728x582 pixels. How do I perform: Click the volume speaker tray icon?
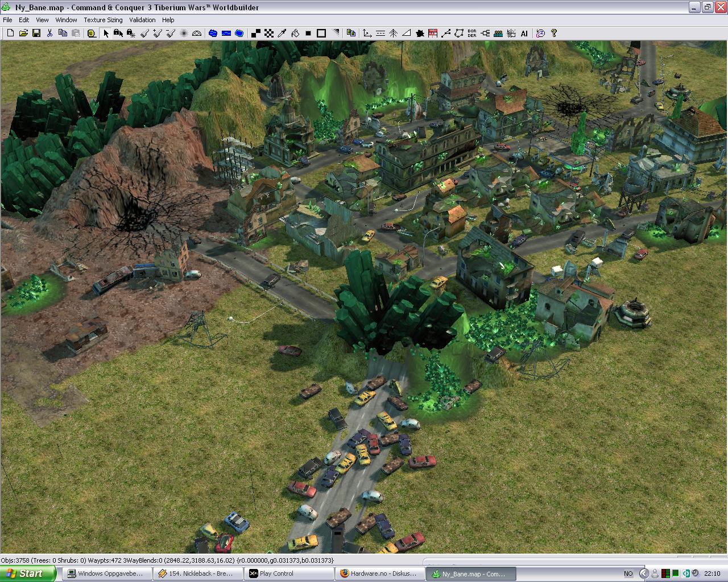click(696, 573)
